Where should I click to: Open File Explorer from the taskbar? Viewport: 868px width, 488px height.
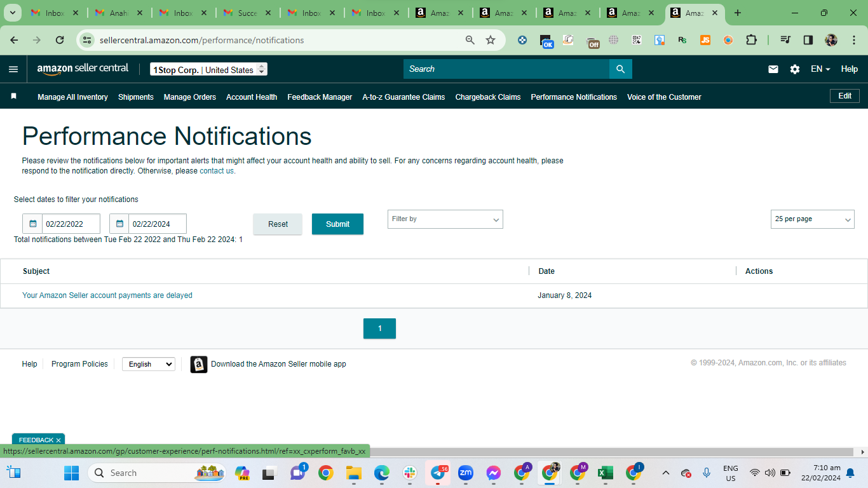pos(354,473)
